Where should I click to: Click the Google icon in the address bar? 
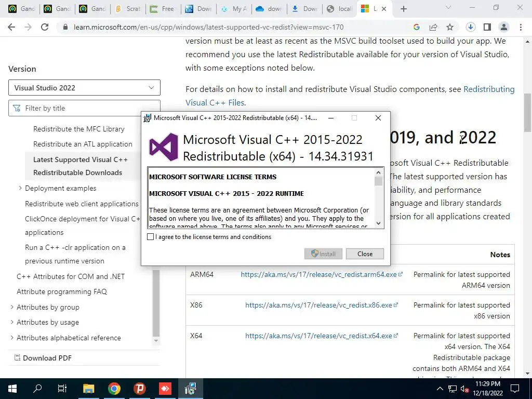tap(417, 27)
